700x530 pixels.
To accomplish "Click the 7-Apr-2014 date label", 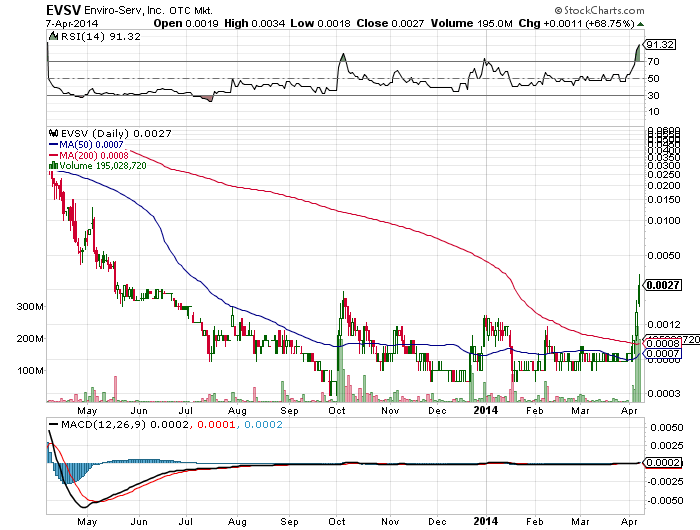I will click(72, 23).
